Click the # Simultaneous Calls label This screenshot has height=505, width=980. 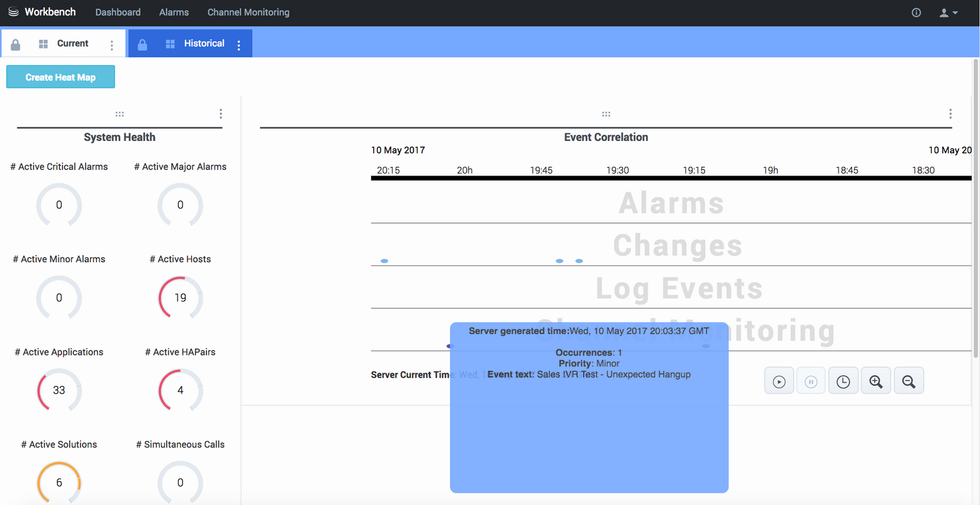tap(180, 444)
